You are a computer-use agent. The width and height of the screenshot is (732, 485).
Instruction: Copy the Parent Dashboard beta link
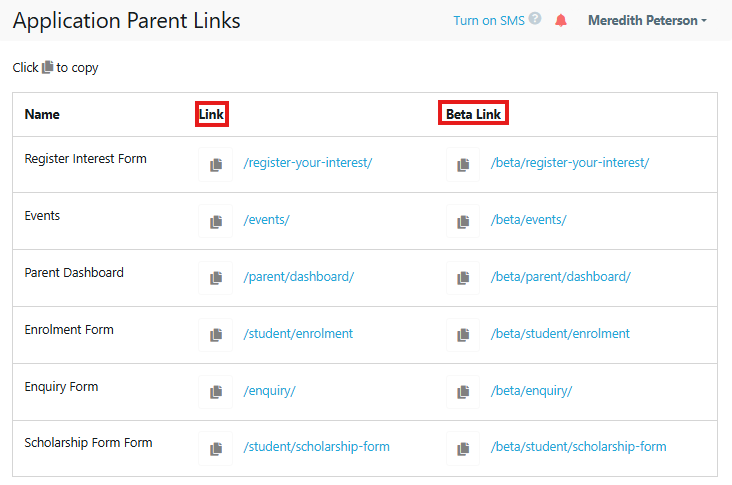(463, 278)
